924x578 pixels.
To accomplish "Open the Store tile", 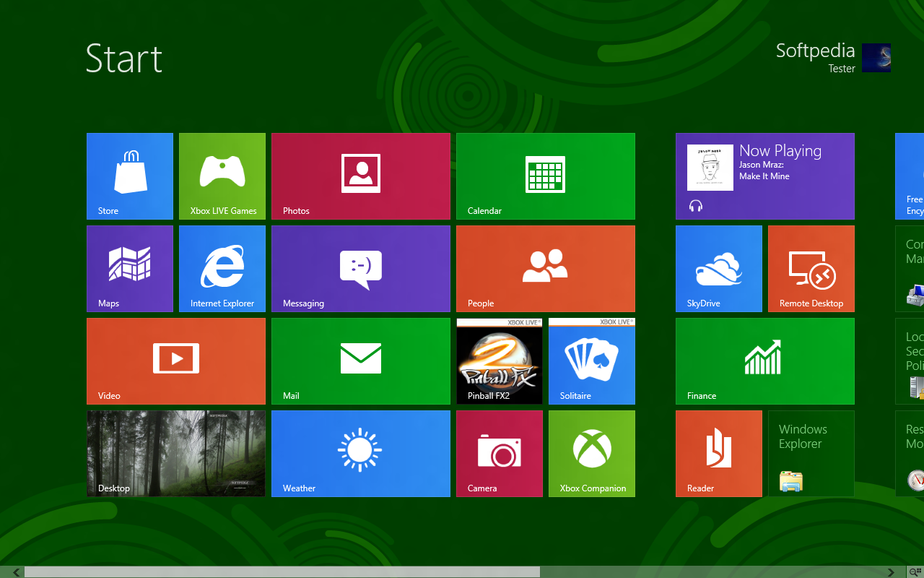I will (130, 176).
